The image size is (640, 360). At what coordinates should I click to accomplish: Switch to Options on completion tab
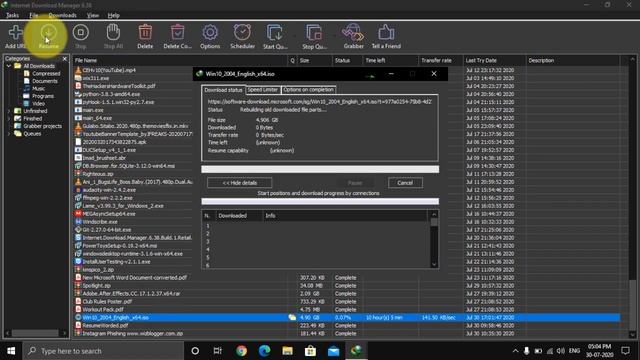[x=308, y=89]
